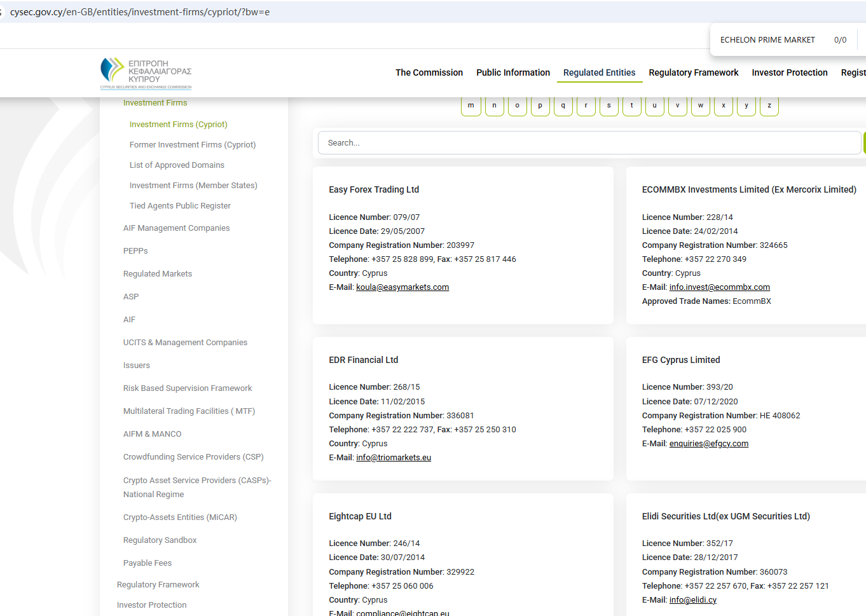
Task: Email koula@easymarkets.com link
Action: 402,287
